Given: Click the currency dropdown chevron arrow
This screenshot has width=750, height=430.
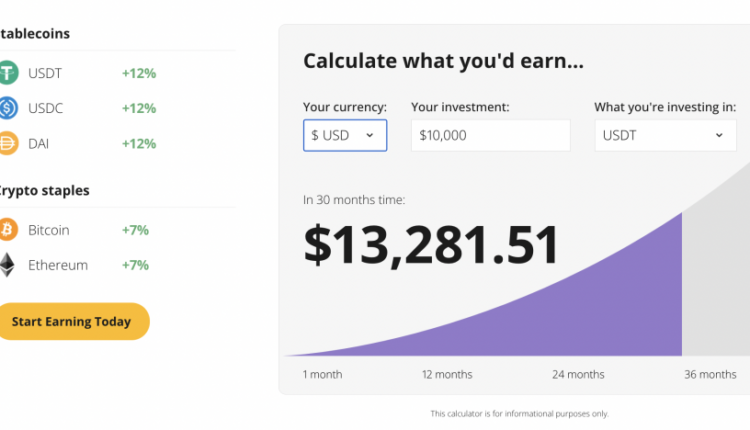Looking at the screenshot, I should click(369, 135).
